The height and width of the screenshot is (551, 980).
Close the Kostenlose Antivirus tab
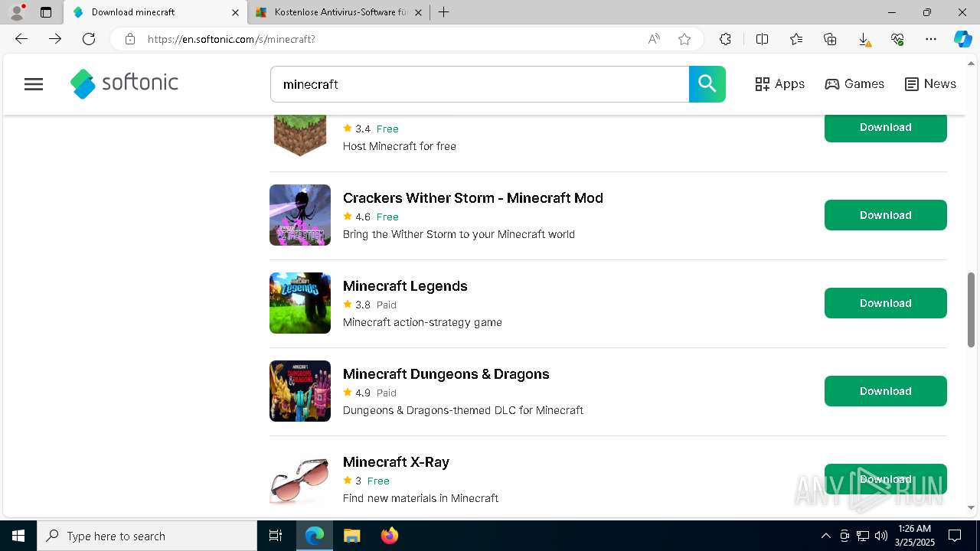coord(418,12)
